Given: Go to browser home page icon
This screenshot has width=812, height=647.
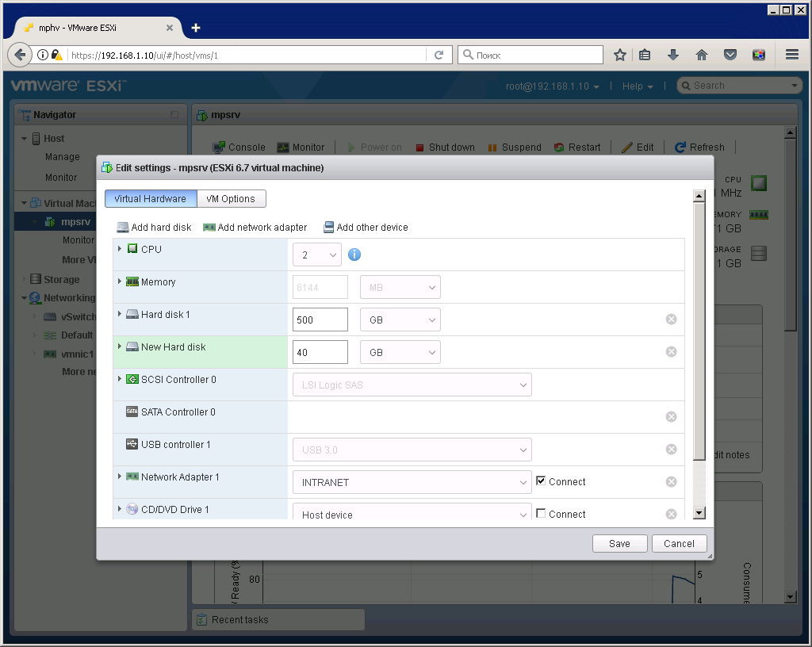Looking at the screenshot, I should (x=702, y=55).
